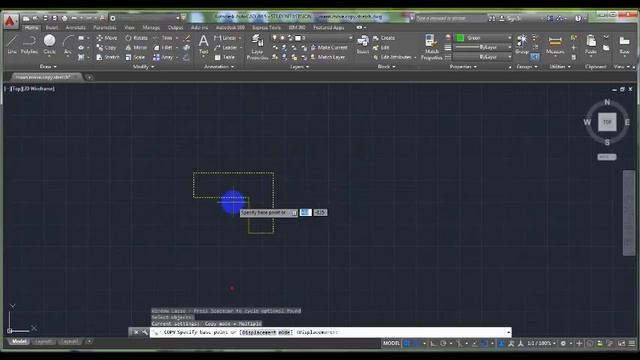The width and height of the screenshot is (640, 360).
Task: Insert a Table from Annotation panel
Action: [x=224, y=58]
